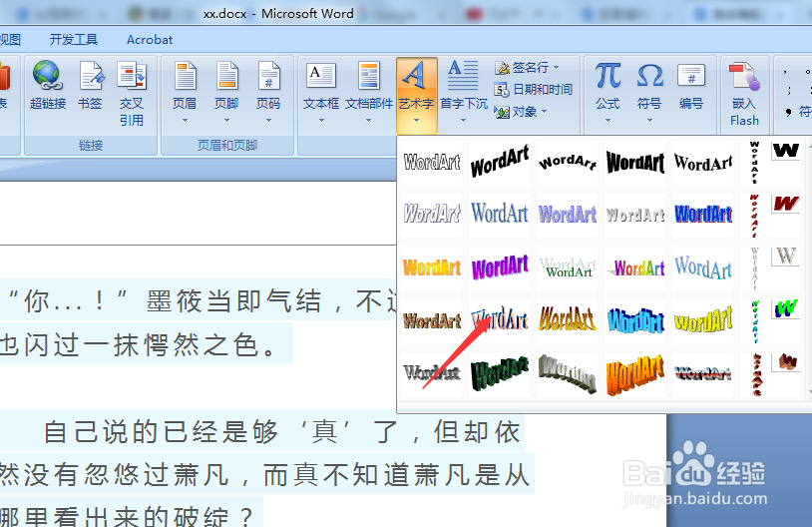Image resolution: width=812 pixels, height=527 pixels.
Task: Choose the black upward-slanted WordArt style
Action: pos(500,163)
